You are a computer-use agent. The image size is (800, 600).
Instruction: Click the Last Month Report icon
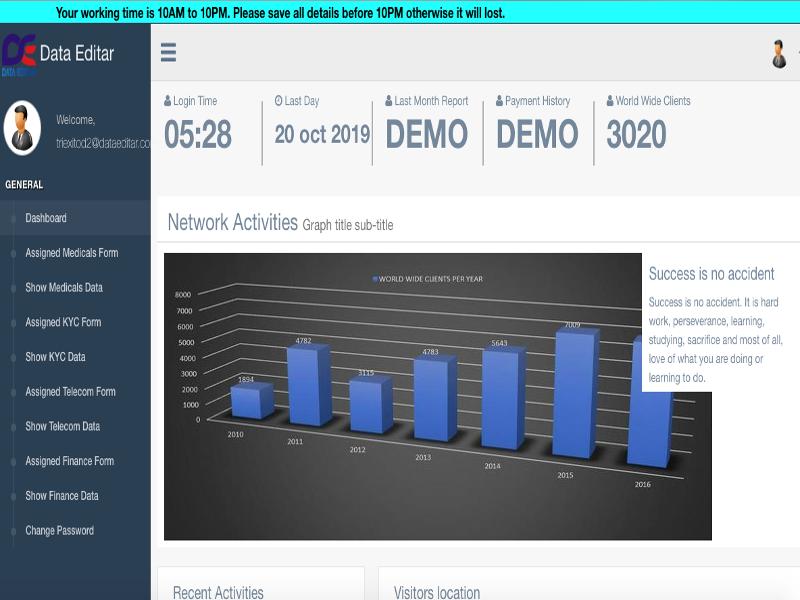389,101
